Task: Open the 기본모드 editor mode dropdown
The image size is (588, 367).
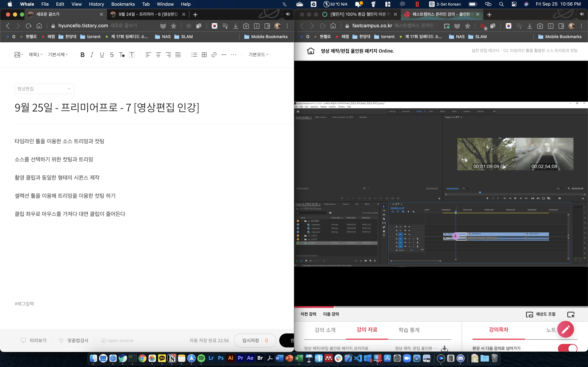Action: pos(258,55)
